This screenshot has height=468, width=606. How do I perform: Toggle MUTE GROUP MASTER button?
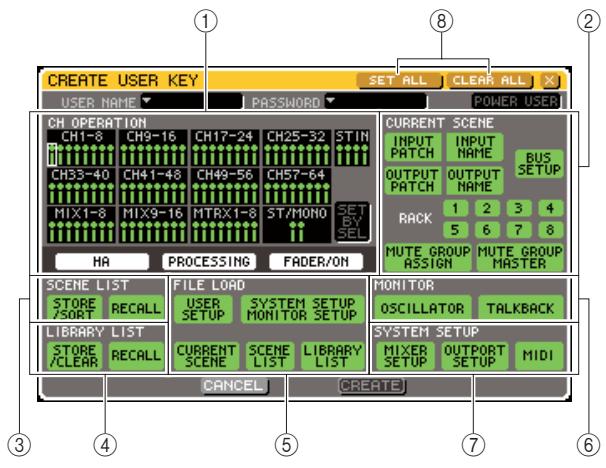520,257
